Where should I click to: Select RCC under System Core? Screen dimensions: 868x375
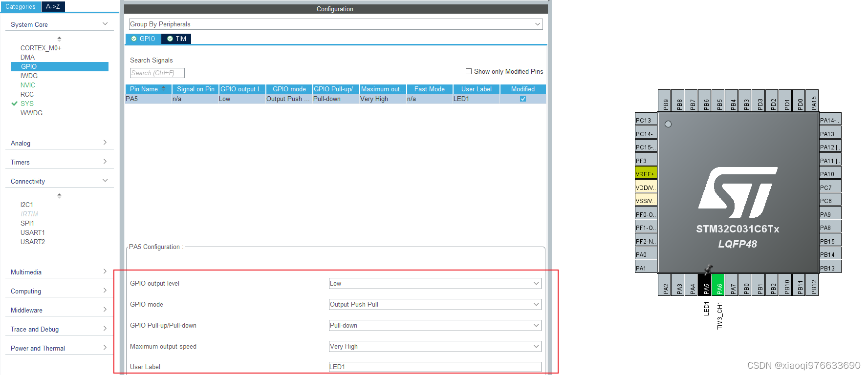coord(27,94)
